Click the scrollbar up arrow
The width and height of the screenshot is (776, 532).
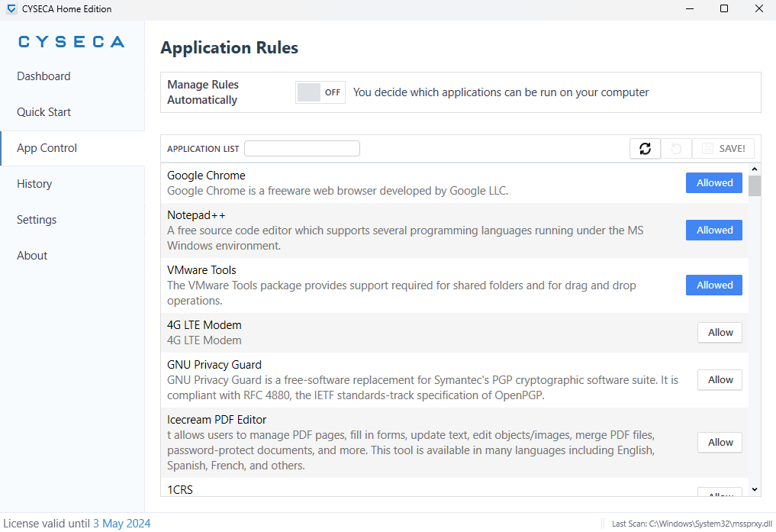tap(754, 169)
